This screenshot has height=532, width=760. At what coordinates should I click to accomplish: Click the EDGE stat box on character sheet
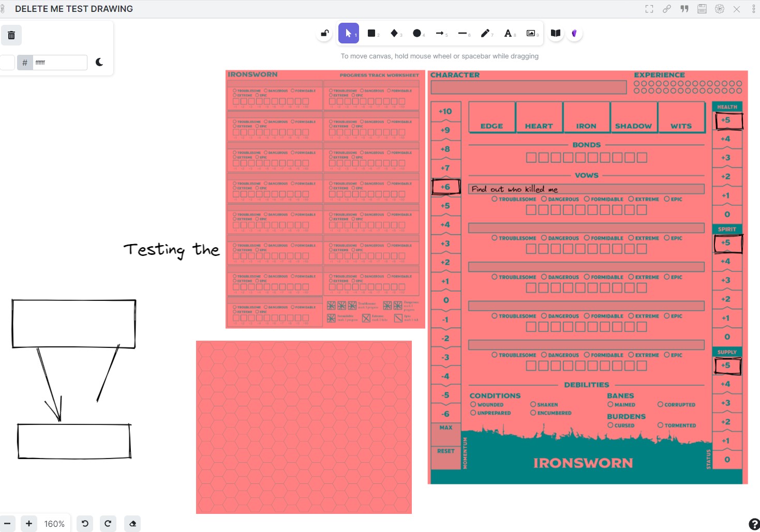coord(491,117)
